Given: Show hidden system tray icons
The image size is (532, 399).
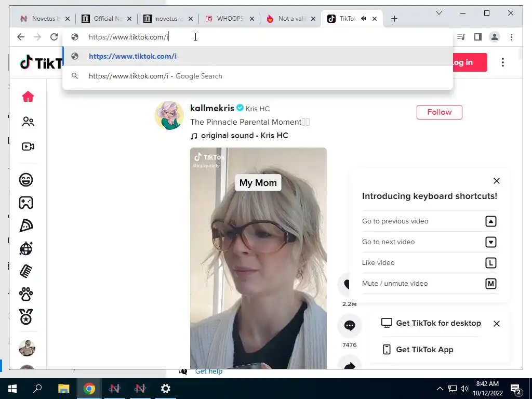Looking at the screenshot, I should click(440, 389).
